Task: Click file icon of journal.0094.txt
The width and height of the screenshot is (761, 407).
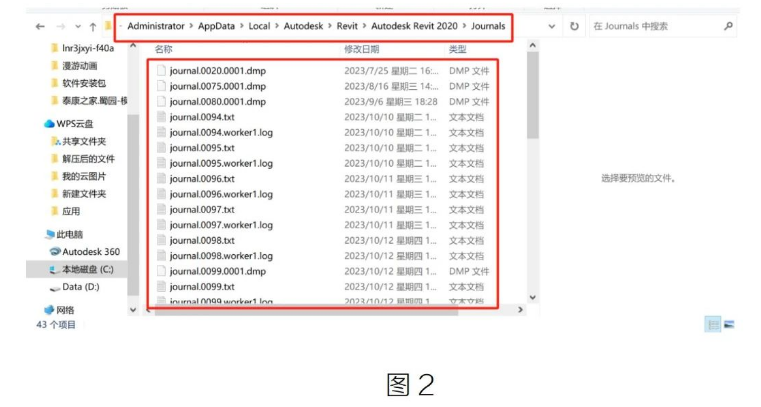Action: point(161,117)
